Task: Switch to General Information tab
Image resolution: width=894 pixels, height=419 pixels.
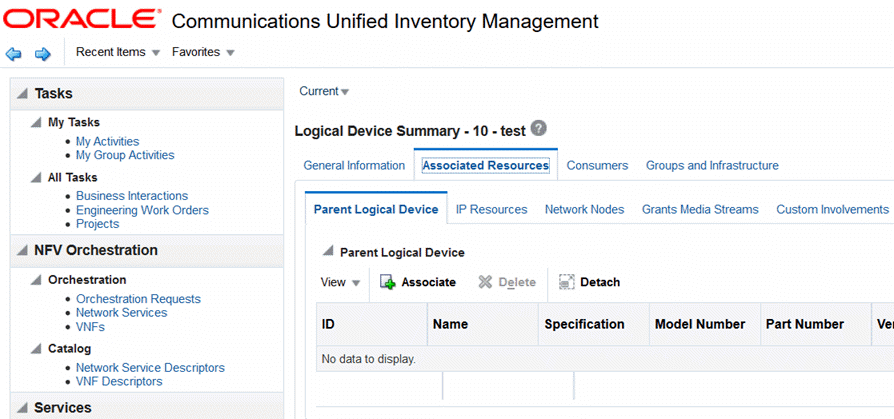Action: pyautogui.click(x=354, y=165)
